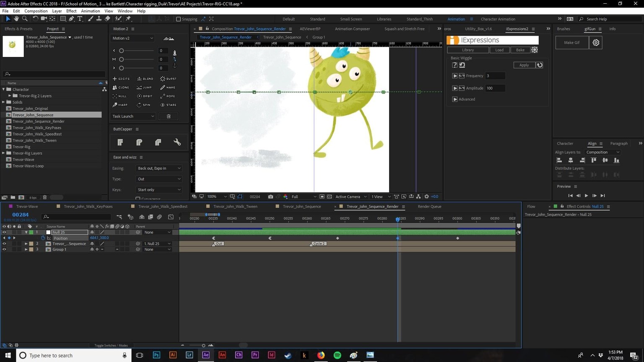Open Easing dropdown Back out, Expo in
644x362 pixels.
pyautogui.click(x=158, y=168)
